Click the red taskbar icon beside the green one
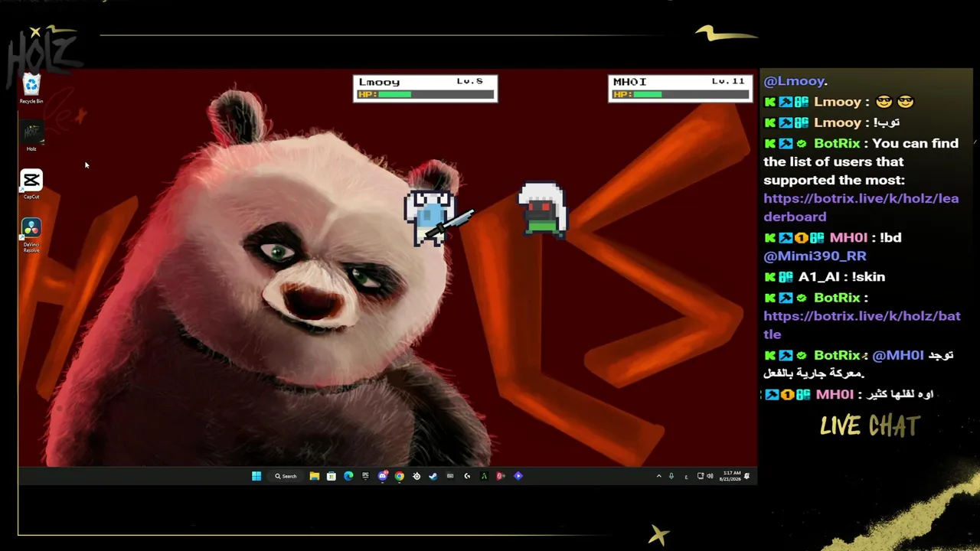 [x=501, y=476]
